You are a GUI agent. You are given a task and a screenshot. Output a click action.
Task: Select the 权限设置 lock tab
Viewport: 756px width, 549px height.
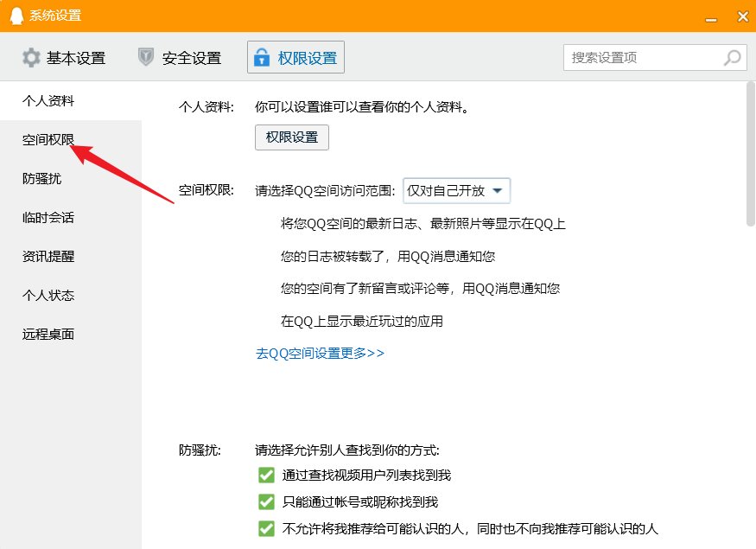point(295,57)
